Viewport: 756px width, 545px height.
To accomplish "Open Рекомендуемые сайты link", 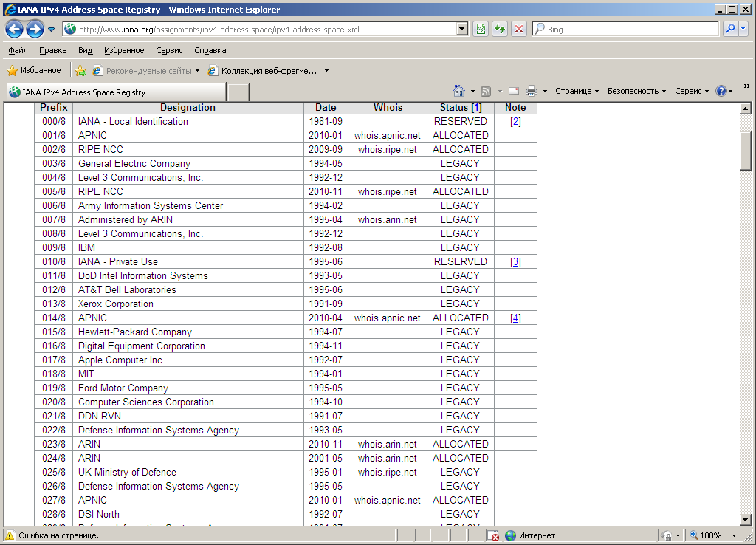I will (142, 71).
